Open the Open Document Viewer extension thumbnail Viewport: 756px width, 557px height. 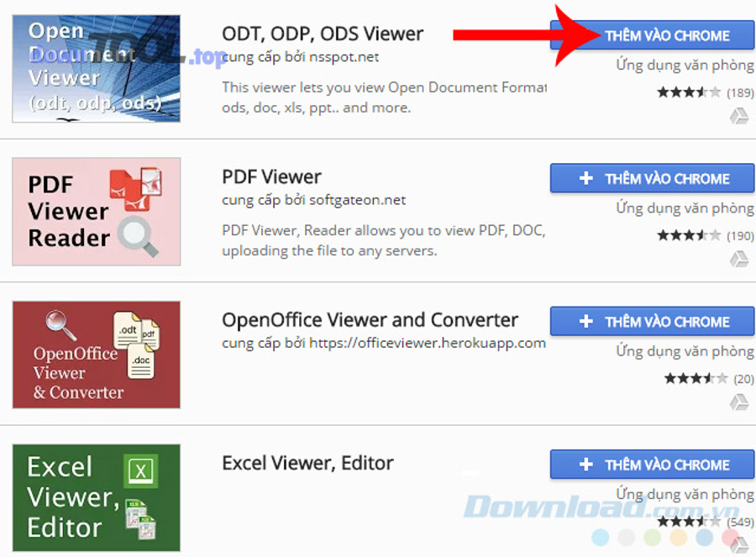[x=96, y=67]
